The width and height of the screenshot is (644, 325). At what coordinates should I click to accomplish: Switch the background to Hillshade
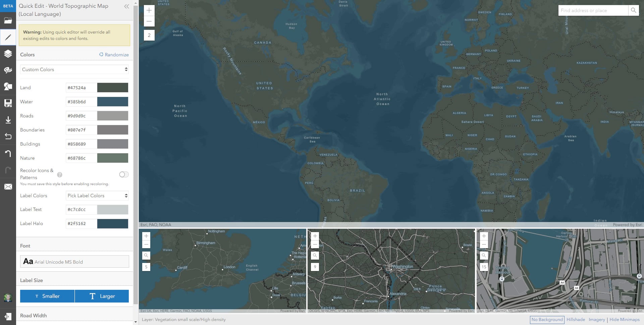coord(576,320)
